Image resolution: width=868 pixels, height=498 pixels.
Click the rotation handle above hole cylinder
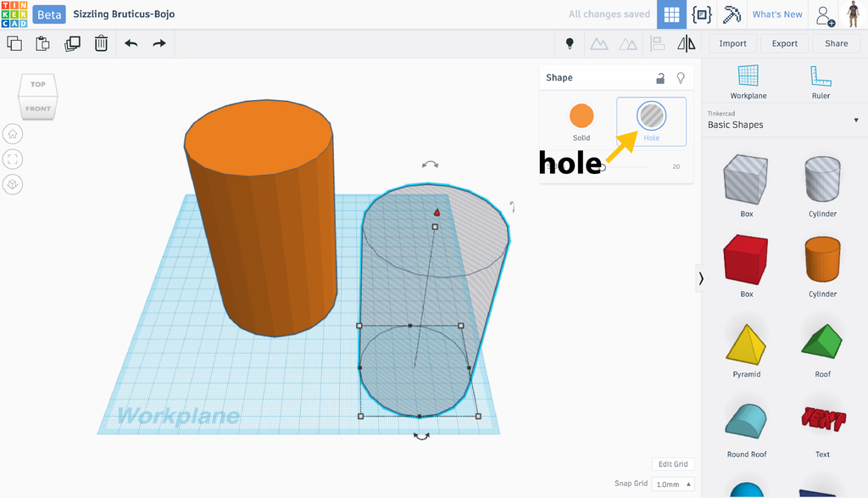(x=430, y=165)
